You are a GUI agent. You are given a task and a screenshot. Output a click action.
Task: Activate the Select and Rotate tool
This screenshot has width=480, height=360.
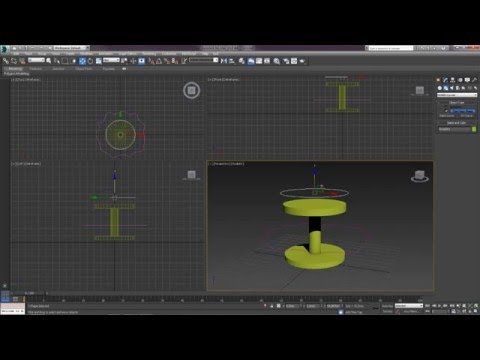pyautogui.click(x=90, y=61)
